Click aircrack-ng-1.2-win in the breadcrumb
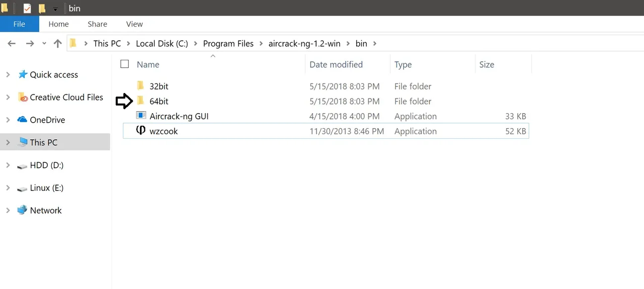This screenshot has width=644, height=289. pos(304,44)
